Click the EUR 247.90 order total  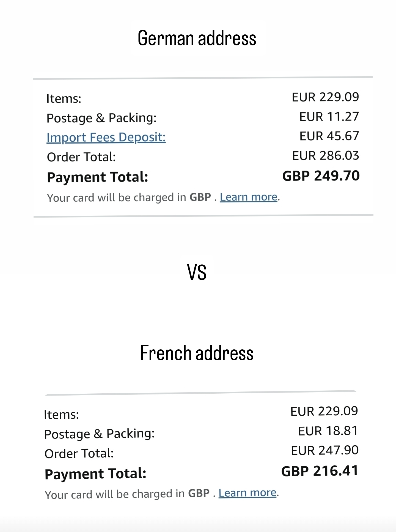tap(324, 451)
